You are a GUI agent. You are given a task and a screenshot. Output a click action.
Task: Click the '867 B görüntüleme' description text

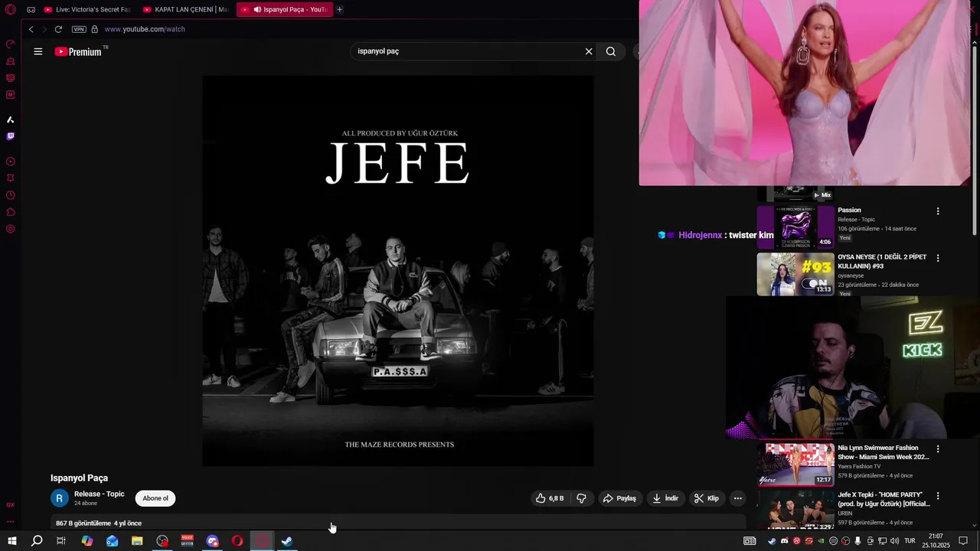[83, 523]
